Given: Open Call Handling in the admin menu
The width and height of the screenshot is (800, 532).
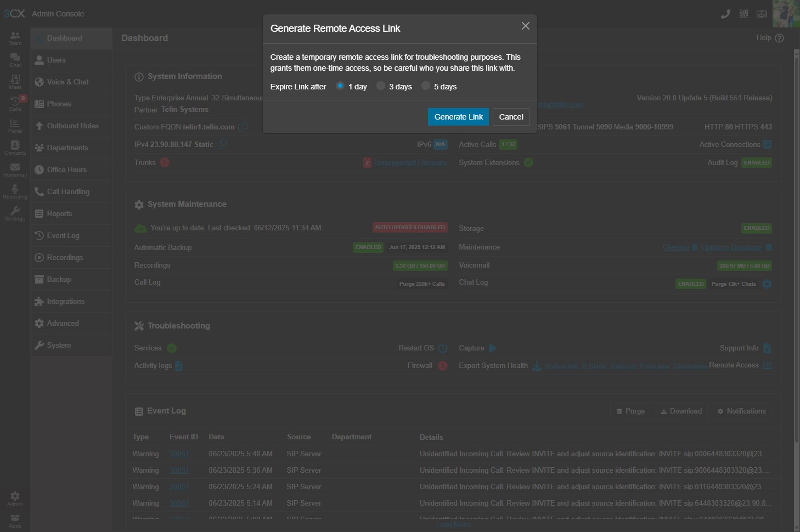Looking at the screenshot, I should point(71,191).
